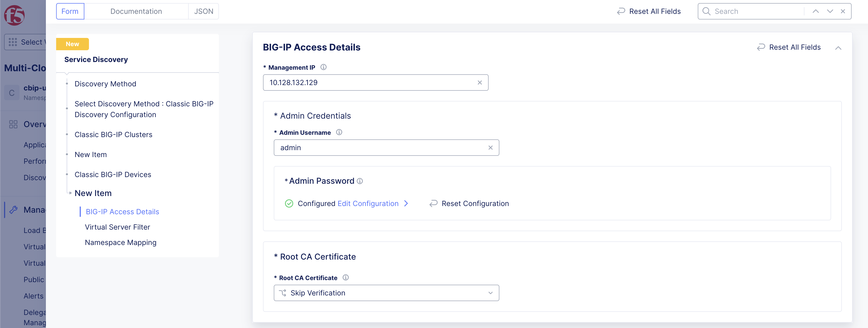Clear the Admin Username field with X
Screen dimensions: 868x328
pyautogui.click(x=490, y=148)
